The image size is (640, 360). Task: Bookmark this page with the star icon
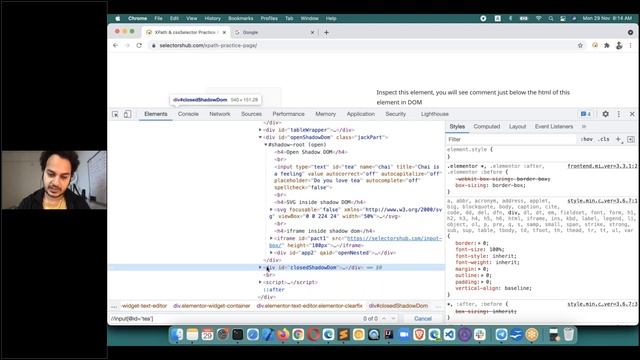click(580, 45)
